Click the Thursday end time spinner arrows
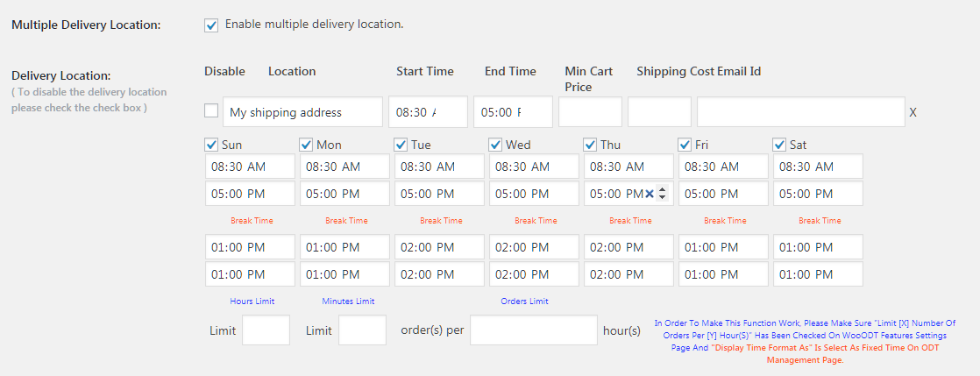Image resolution: width=980 pixels, height=376 pixels. [x=662, y=194]
